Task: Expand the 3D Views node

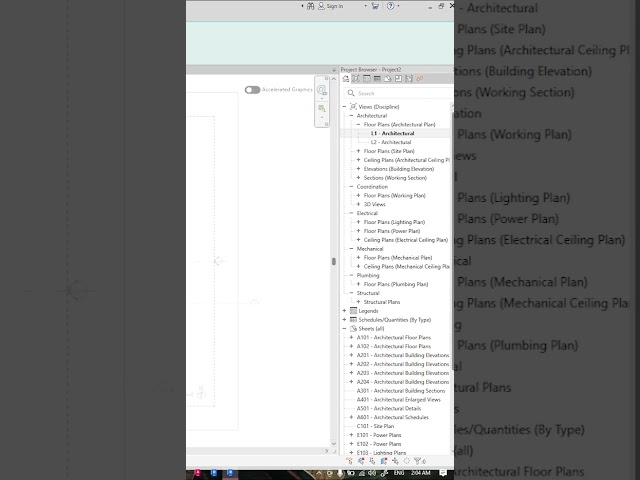Action: coord(359,204)
